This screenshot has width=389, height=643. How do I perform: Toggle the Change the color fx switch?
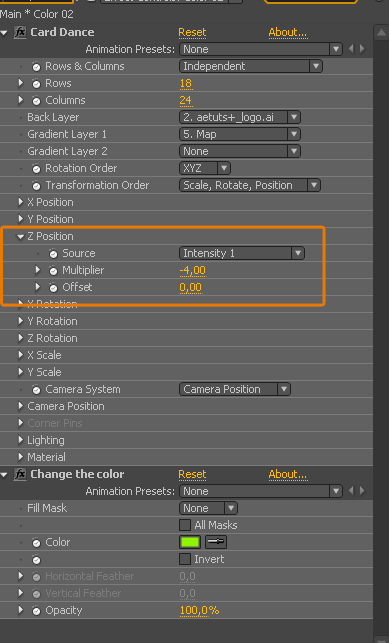[x=20, y=474]
